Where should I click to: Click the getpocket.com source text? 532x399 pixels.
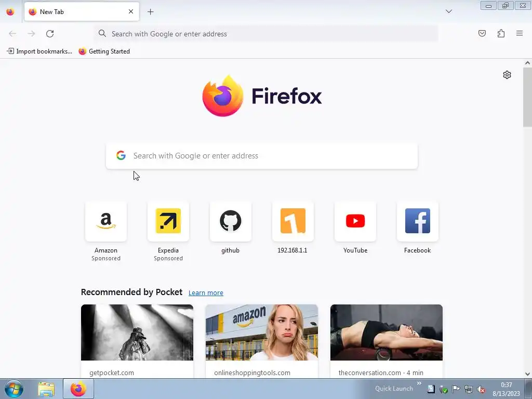coord(112,373)
